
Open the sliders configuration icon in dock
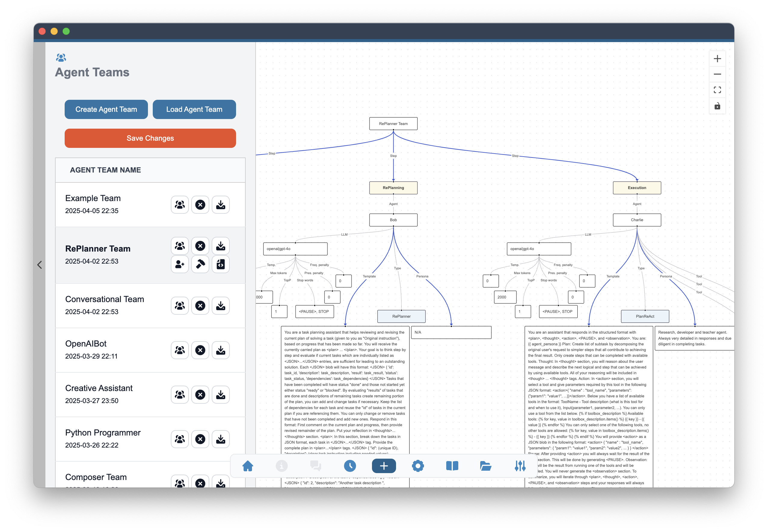click(520, 466)
